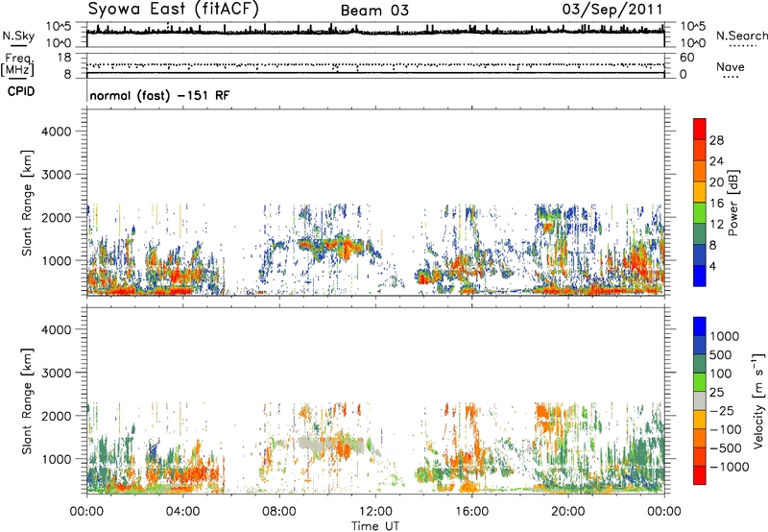Click the '18' frequency axis value
The image size is (768, 532).
coord(64,58)
